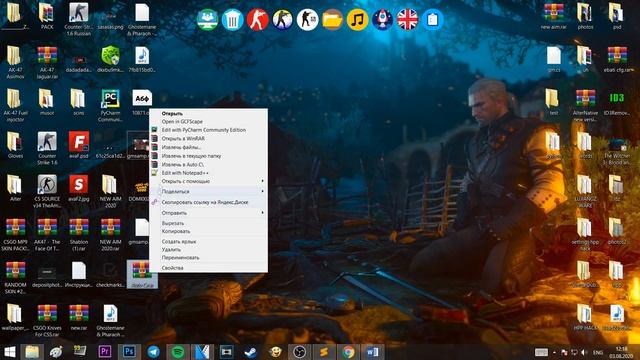640x360 pixels.
Task: Open the orange folder dock icon
Action: point(332,19)
